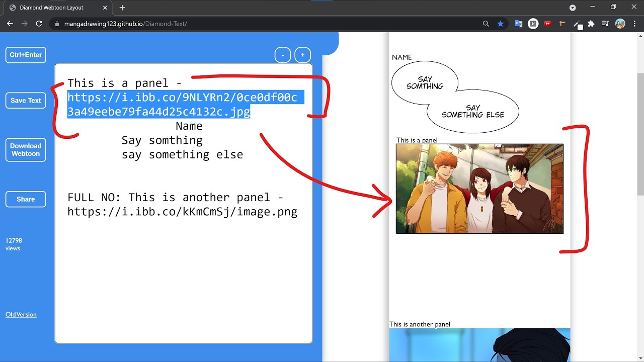Click the Ctrl+Enter button

pos(26,55)
